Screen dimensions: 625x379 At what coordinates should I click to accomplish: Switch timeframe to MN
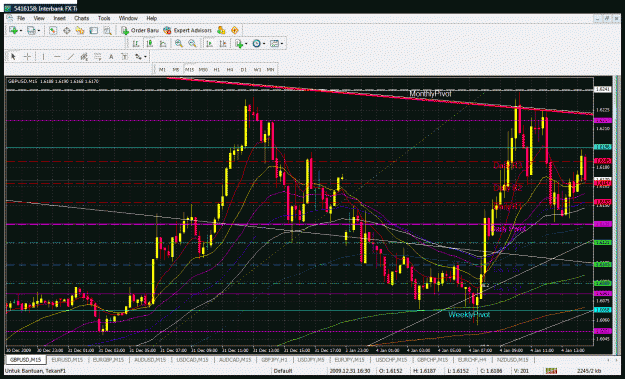[x=271, y=69]
